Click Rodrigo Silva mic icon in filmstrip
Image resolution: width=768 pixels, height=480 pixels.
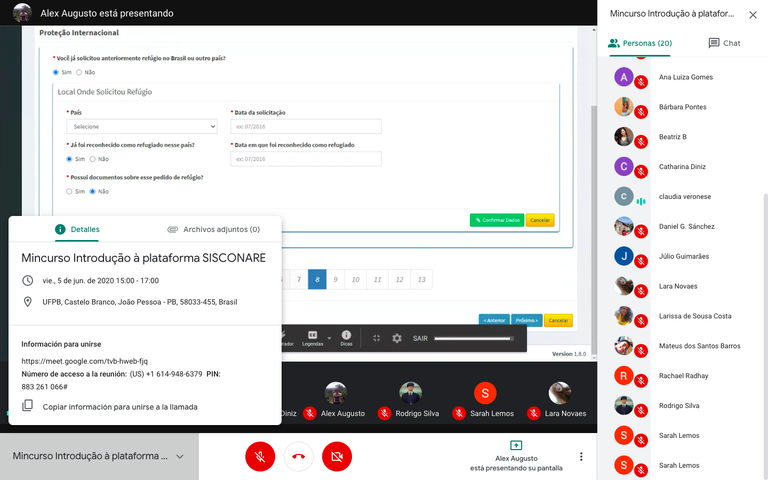point(384,413)
